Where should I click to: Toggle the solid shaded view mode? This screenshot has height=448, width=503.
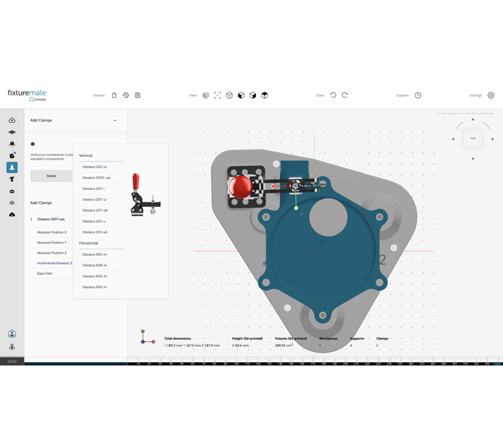(x=206, y=95)
